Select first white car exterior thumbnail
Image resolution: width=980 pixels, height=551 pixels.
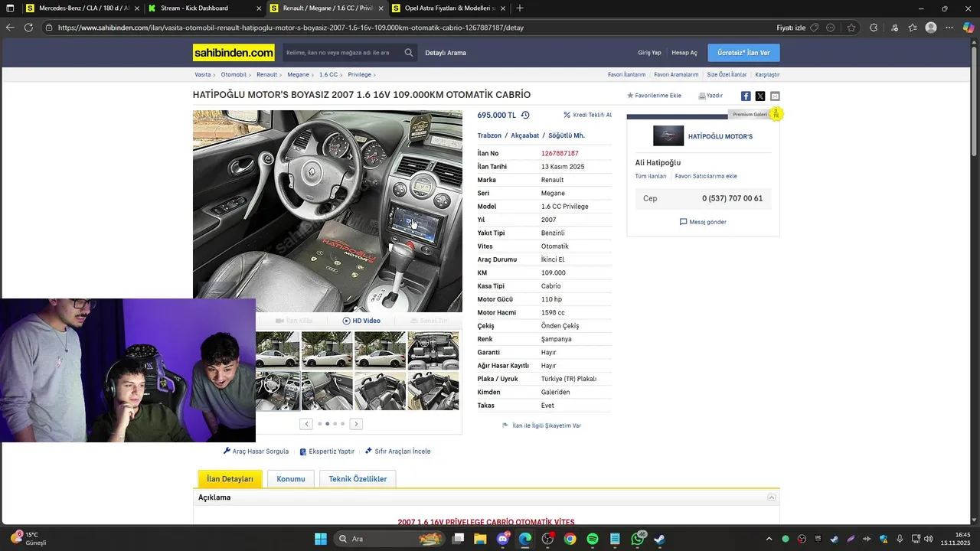point(277,350)
